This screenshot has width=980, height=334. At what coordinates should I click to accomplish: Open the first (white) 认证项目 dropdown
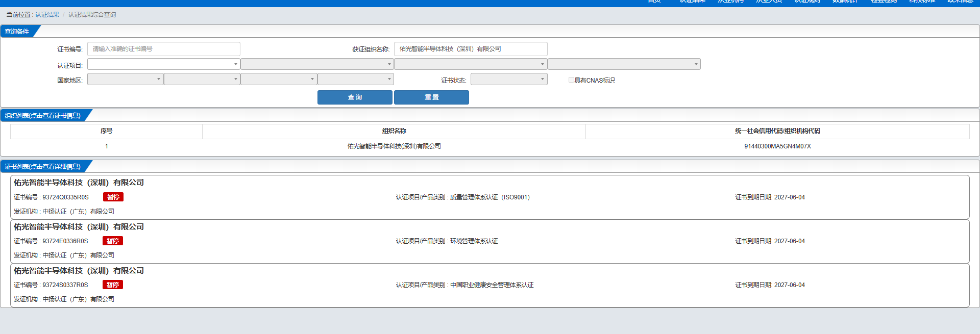coord(164,64)
